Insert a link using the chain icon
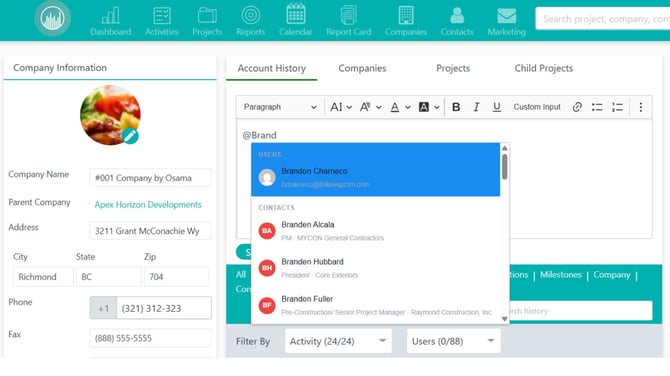Screen dimensions: 670x376 click(577, 107)
